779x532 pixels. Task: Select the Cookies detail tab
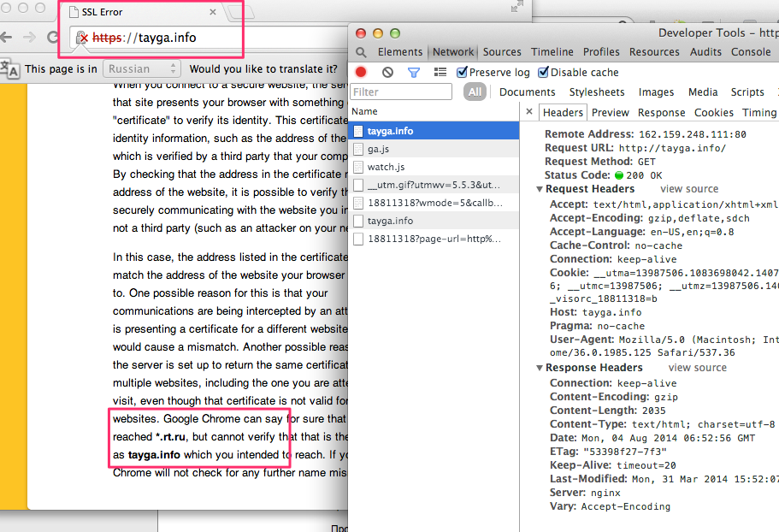714,113
